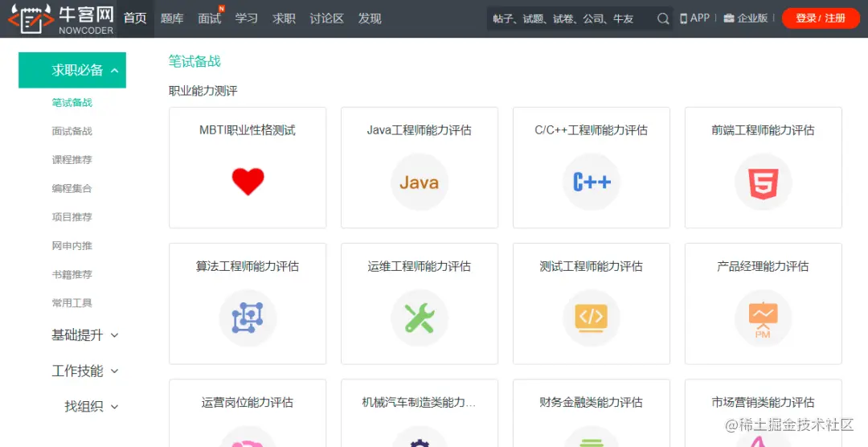Expand the 工作技能 section
This screenshot has width=868, height=447.
click(x=84, y=371)
